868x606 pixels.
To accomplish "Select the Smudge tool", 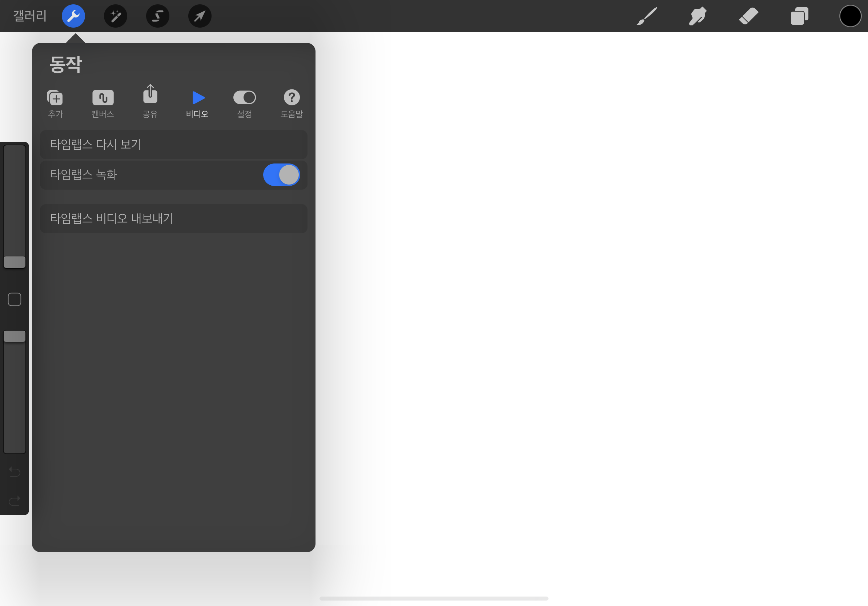I will (x=698, y=16).
